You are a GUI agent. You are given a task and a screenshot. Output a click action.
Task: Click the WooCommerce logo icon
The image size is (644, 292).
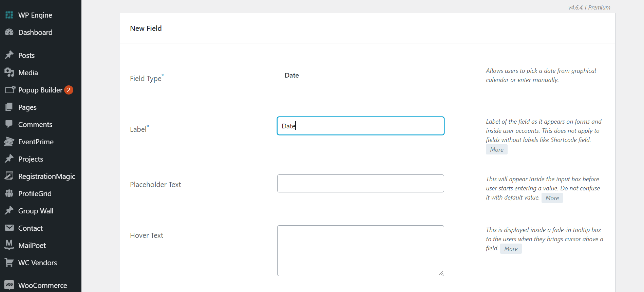point(9,285)
